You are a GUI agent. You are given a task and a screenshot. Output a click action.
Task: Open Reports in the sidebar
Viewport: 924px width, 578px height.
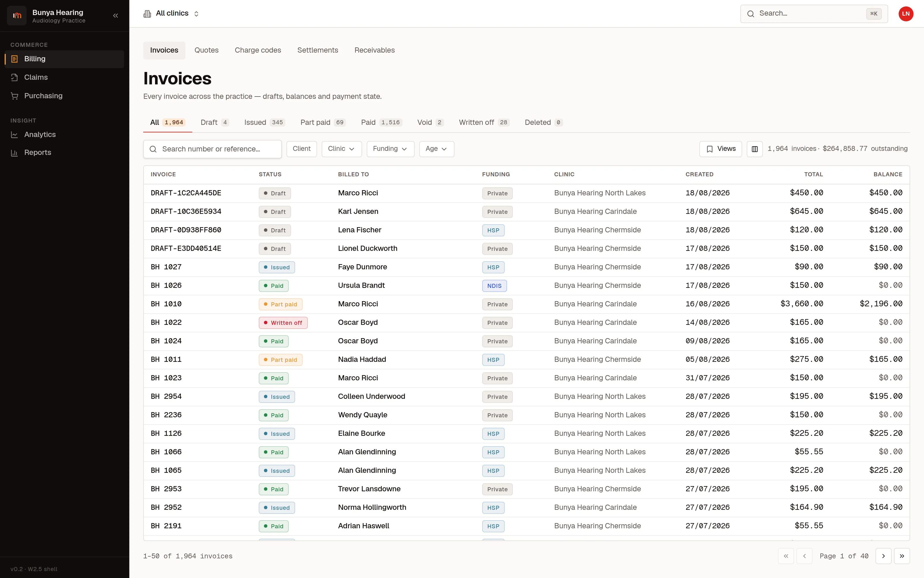[64, 153]
